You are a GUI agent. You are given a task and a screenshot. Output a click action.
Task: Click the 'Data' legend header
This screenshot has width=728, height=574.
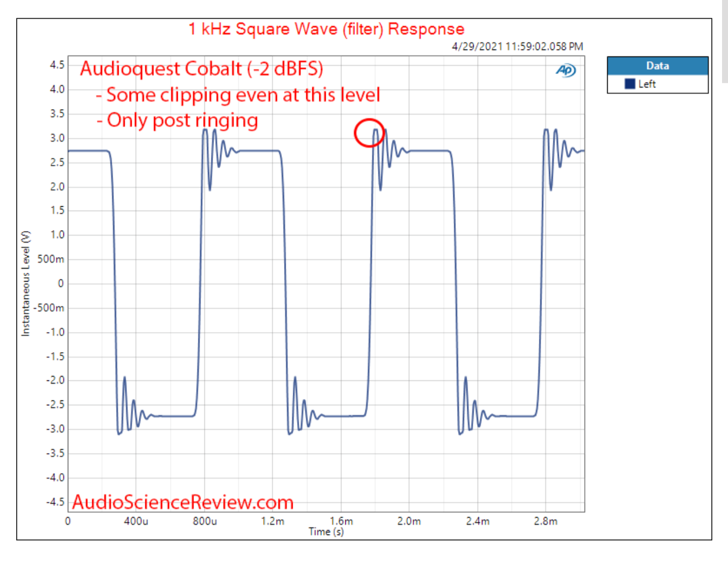click(x=658, y=66)
